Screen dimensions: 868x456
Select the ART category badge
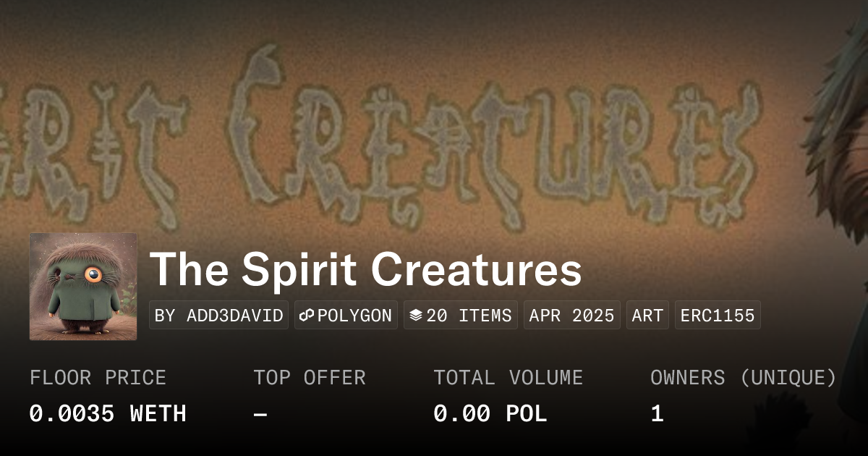647,316
